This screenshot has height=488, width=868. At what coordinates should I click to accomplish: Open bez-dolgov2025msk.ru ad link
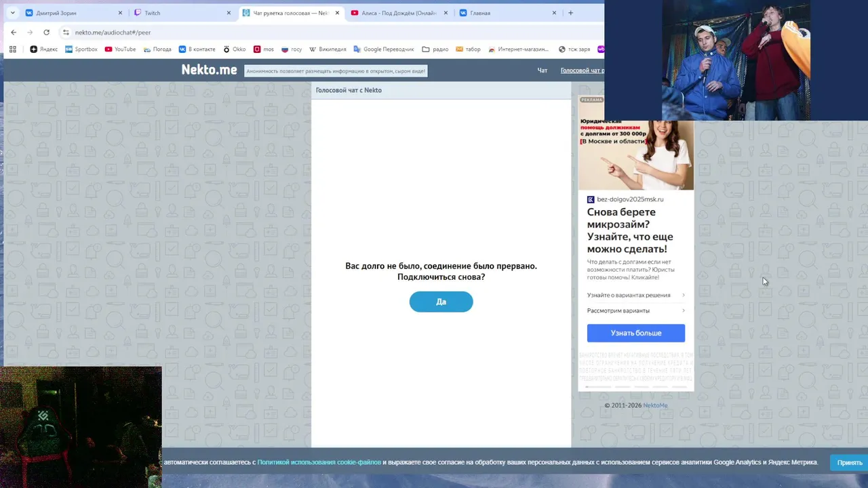[625, 199]
